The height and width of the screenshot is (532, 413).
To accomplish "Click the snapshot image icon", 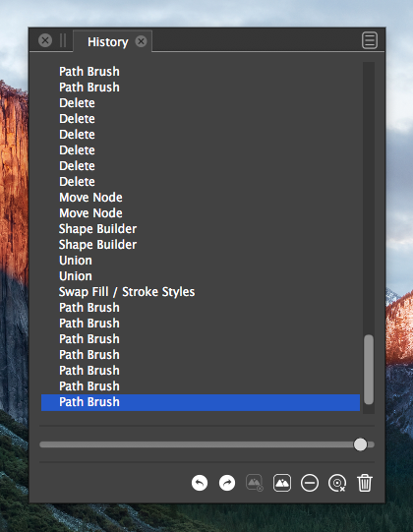I will [282, 483].
